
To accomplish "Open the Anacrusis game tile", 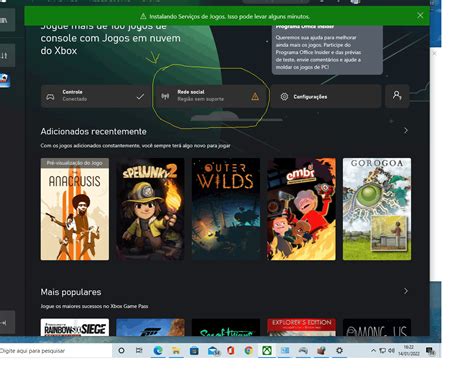I will [x=75, y=209].
